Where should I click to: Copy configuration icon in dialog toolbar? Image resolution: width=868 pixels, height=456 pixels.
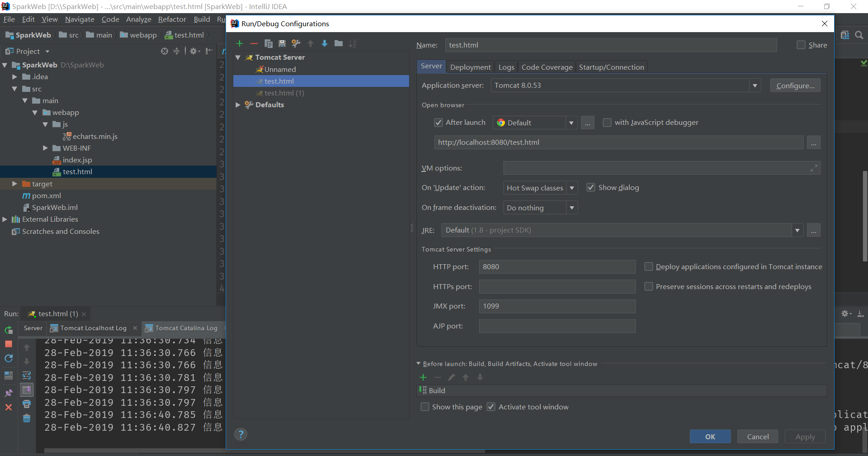pyautogui.click(x=268, y=43)
